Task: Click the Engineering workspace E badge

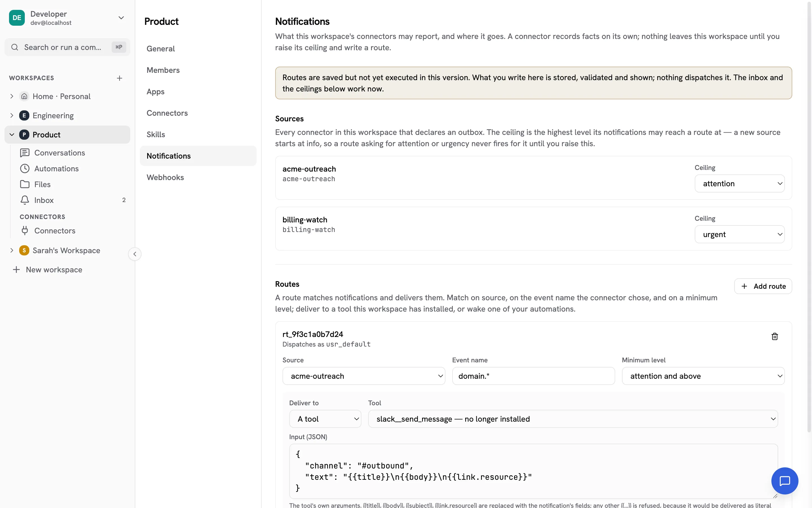Action: tap(24, 116)
